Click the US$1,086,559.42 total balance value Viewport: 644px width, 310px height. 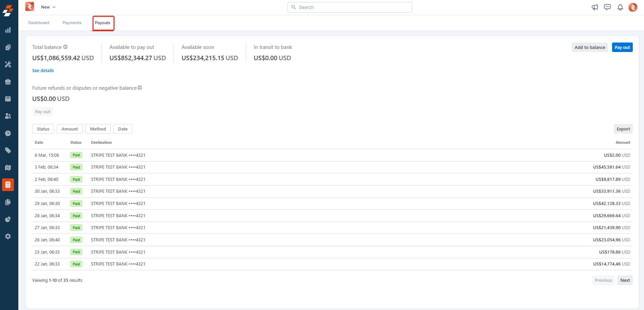63,58
